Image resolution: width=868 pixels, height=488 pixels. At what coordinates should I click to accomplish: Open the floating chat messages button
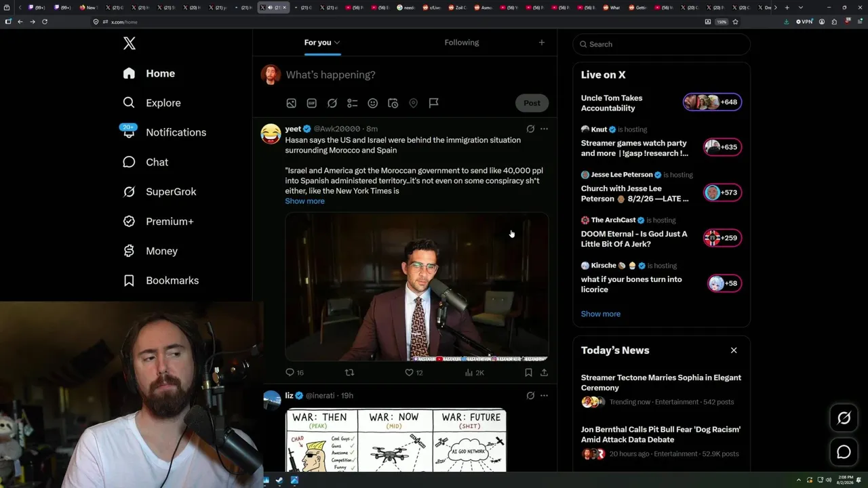844,452
